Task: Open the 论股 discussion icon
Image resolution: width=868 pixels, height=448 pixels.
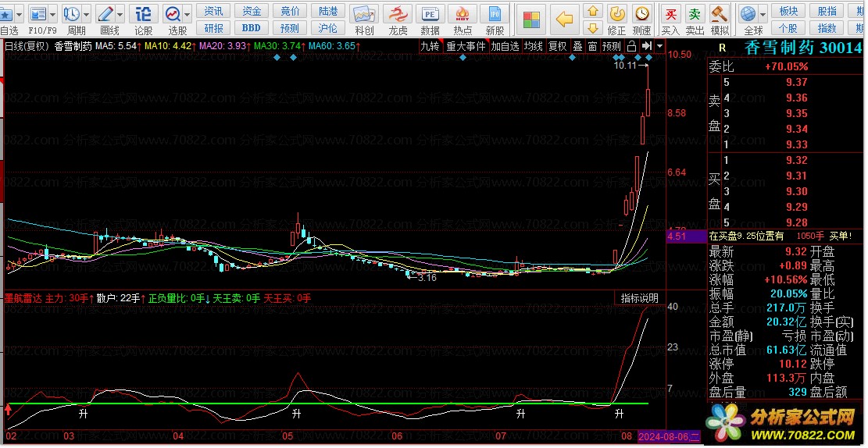Action: [144, 14]
